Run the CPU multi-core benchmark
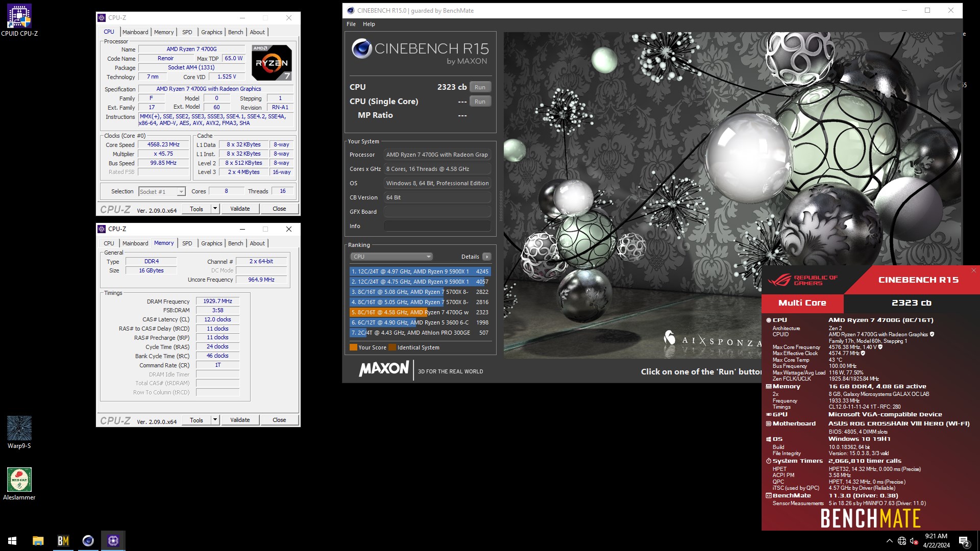Viewport: 980px width, 551px height. (x=480, y=87)
